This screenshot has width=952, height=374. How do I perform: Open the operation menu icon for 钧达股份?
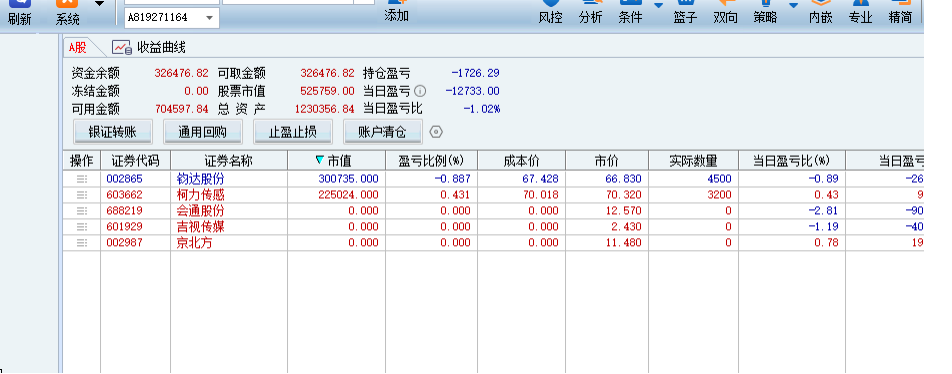pos(82,179)
